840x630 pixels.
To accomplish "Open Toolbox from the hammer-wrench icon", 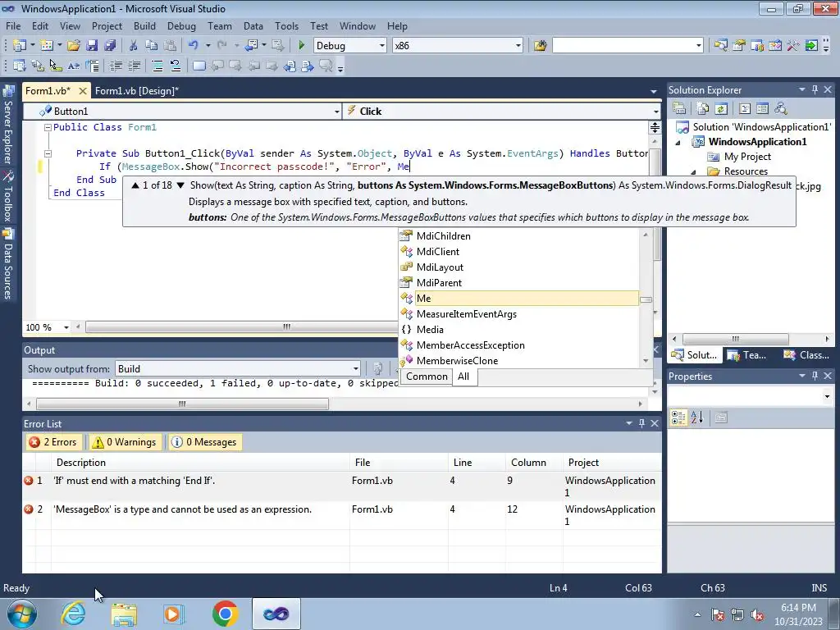I will [x=793, y=46].
